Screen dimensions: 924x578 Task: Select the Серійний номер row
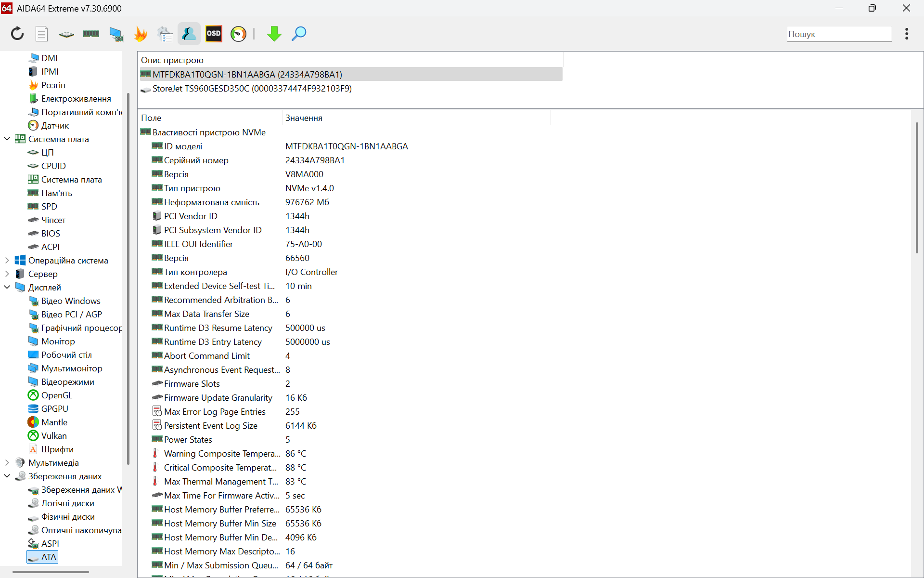[x=344, y=160]
